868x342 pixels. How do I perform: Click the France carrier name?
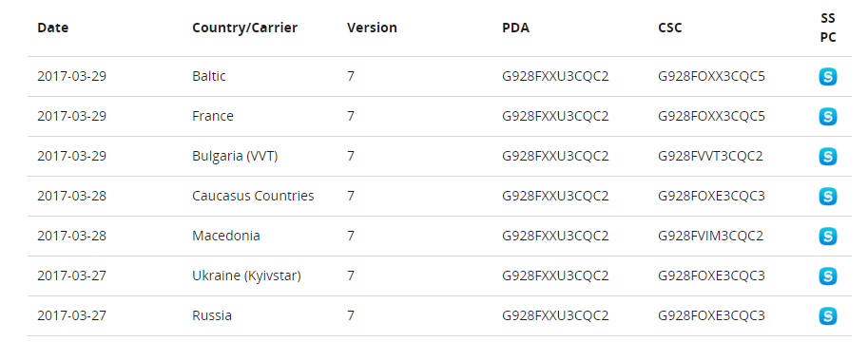(213, 116)
